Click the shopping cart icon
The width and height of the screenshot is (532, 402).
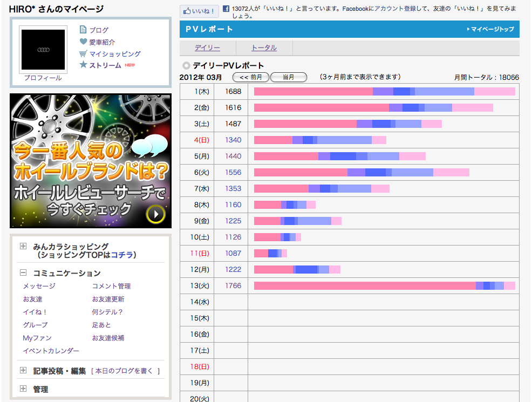coord(83,53)
